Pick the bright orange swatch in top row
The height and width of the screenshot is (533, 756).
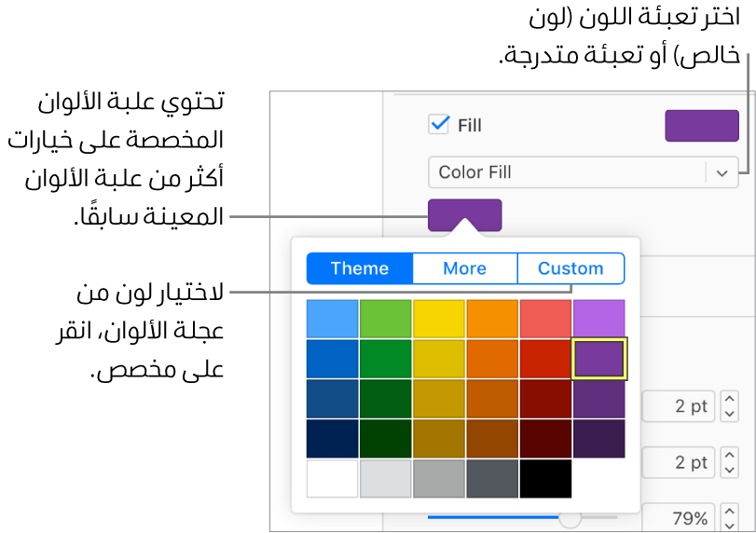[x=492, y=319]
